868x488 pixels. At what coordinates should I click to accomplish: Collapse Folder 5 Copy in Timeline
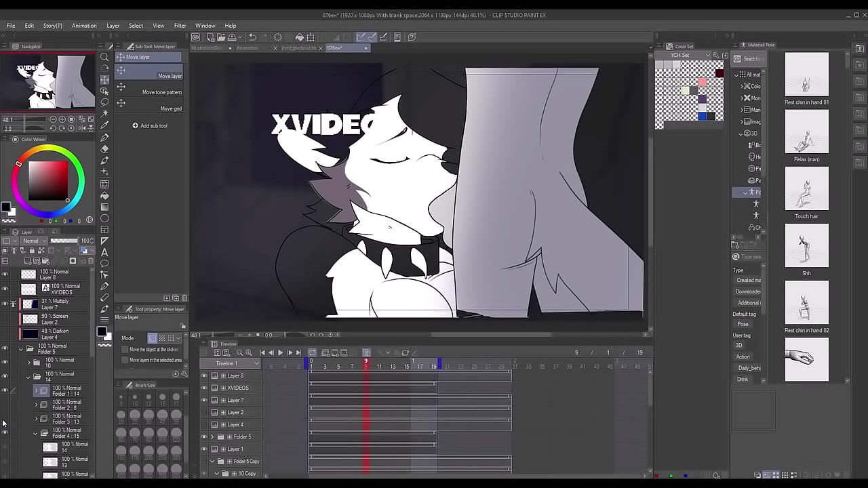(212, 461)
